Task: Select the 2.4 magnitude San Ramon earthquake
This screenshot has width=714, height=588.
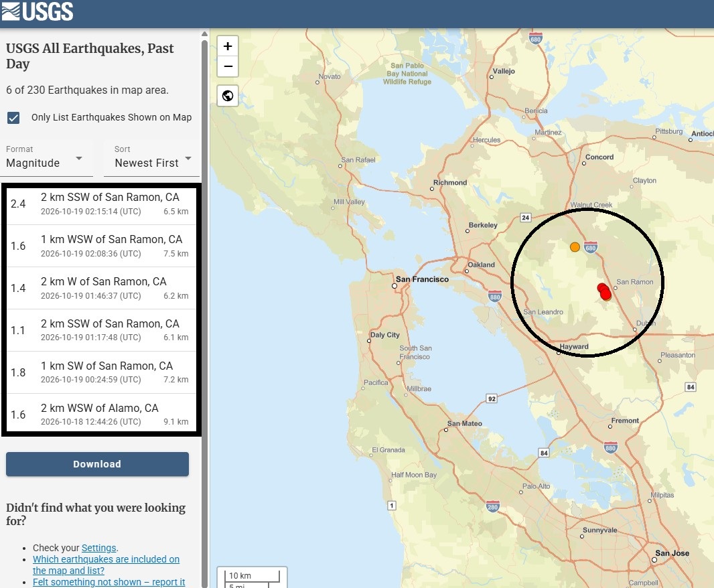Action: click(x=102, y=204)
